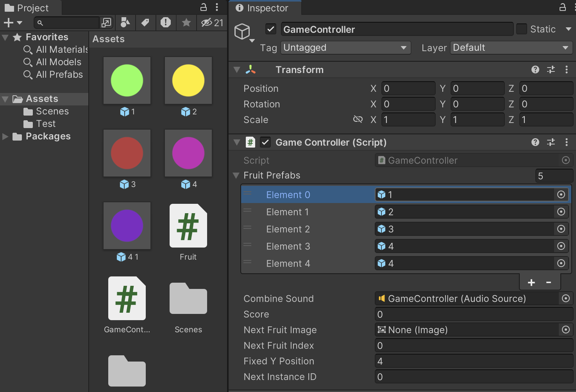576x392 pixels.
Task: Click object picker for Combine Sound field
Action: point(565,299)
